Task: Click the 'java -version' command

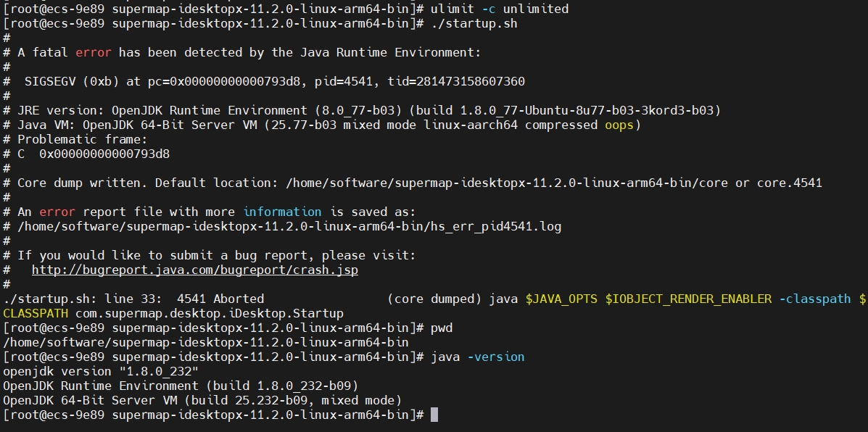Action: [478, 357]
